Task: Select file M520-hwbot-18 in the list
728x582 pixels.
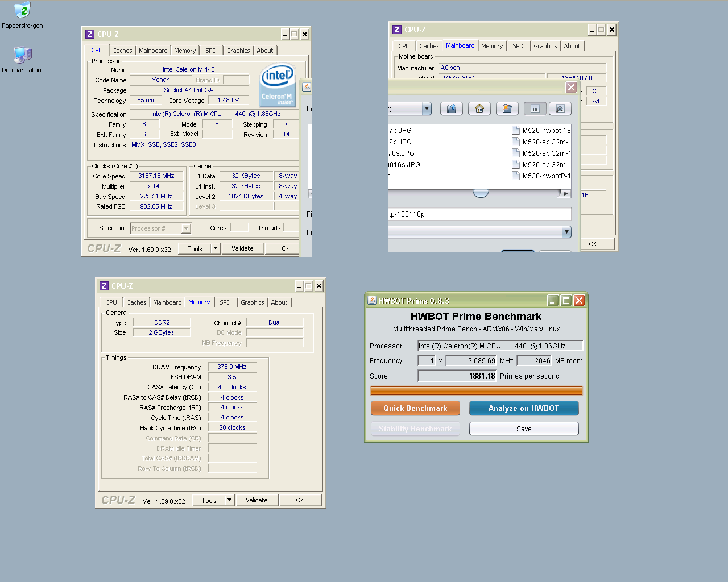Action: [x=546, y=130]
